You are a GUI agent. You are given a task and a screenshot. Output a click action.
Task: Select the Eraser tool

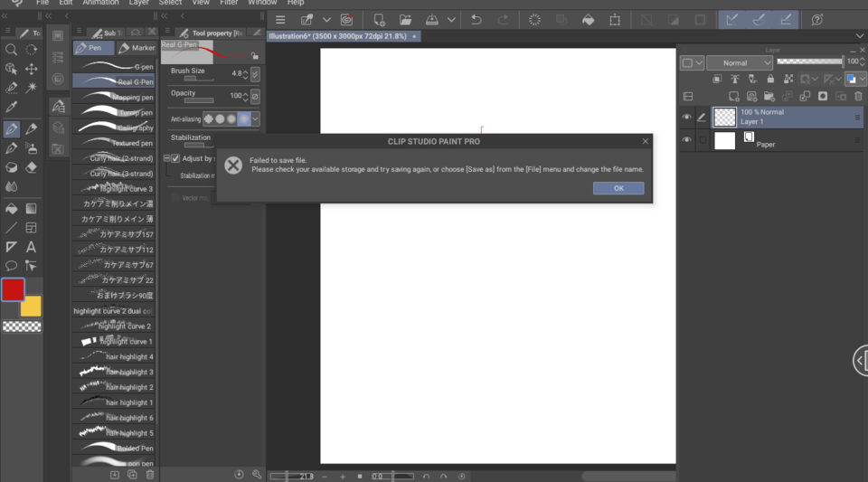click(32, 167)
